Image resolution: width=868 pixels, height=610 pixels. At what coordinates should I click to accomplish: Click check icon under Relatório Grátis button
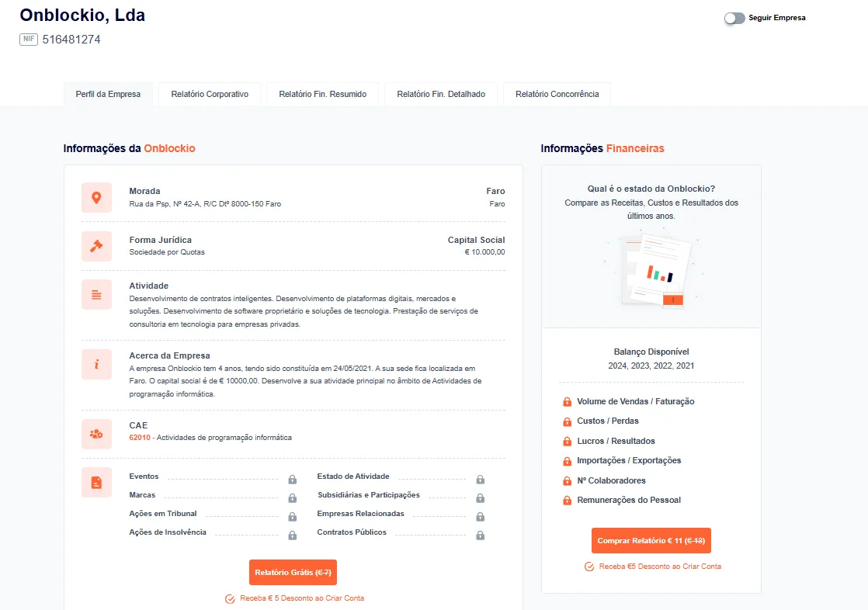[x=230, y=598]
